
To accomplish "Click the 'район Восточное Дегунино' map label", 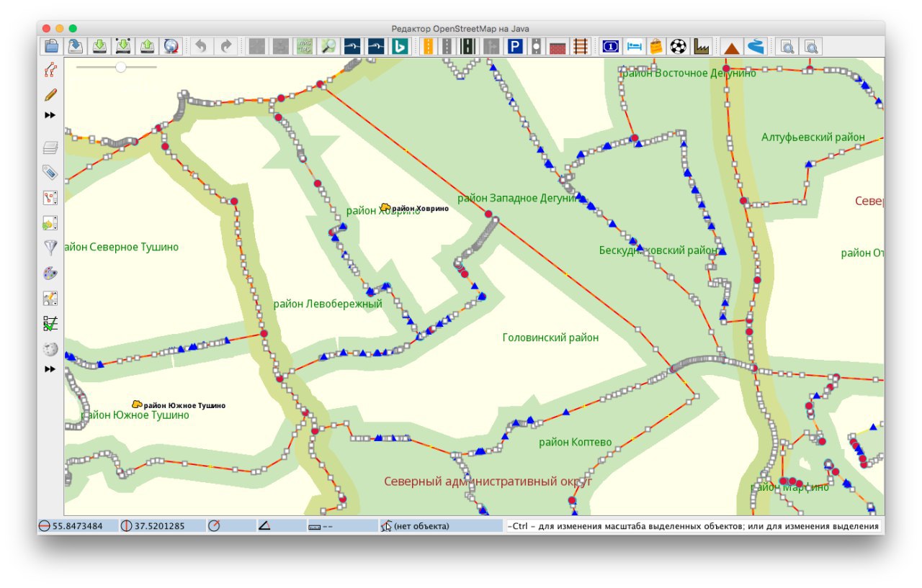I will click(x=688, y=73).
